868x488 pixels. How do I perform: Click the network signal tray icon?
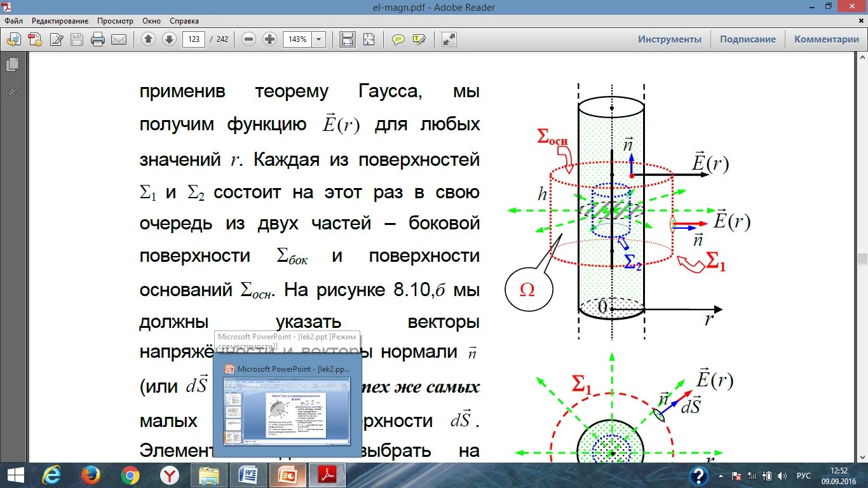click(752, 475)
